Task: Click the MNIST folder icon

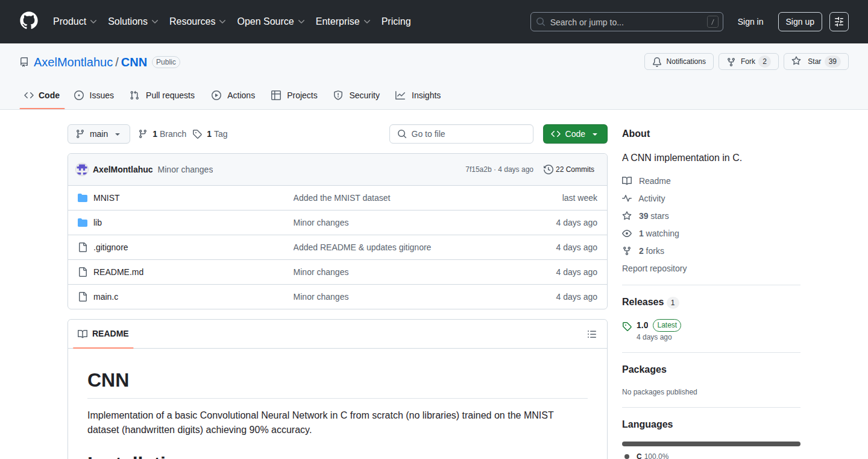Action: pyautogui.click(x=83, y=198)
